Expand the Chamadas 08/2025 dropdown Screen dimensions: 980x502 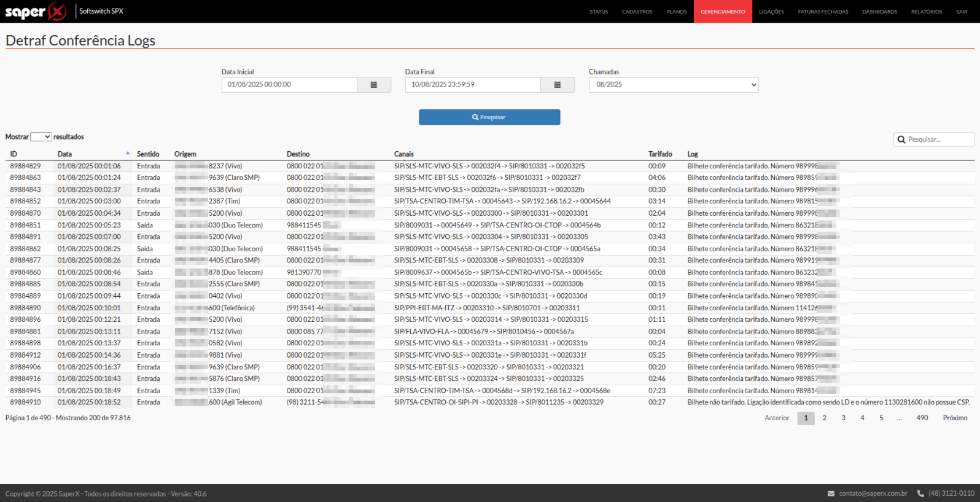(x=673, y=85)
